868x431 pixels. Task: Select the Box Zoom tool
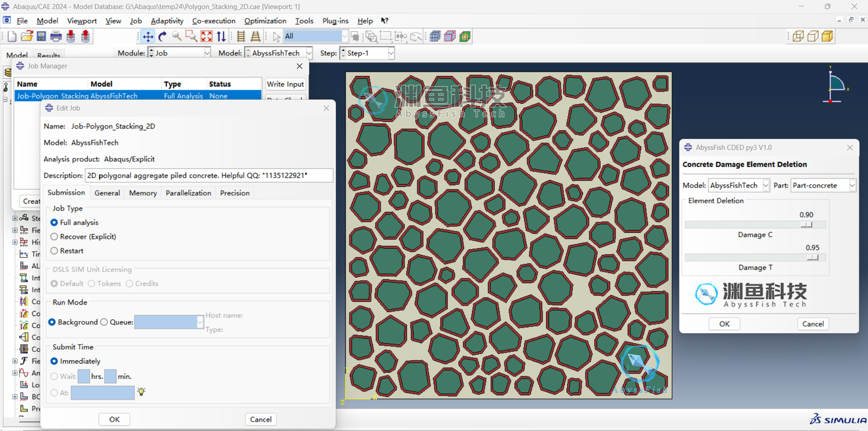click(x=191, y=36)
